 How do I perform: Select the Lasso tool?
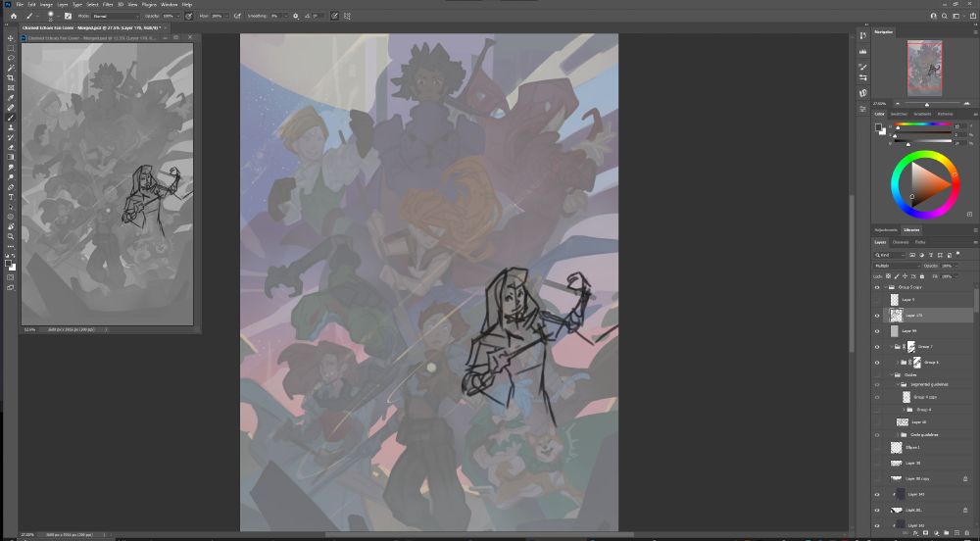(11, 58)
